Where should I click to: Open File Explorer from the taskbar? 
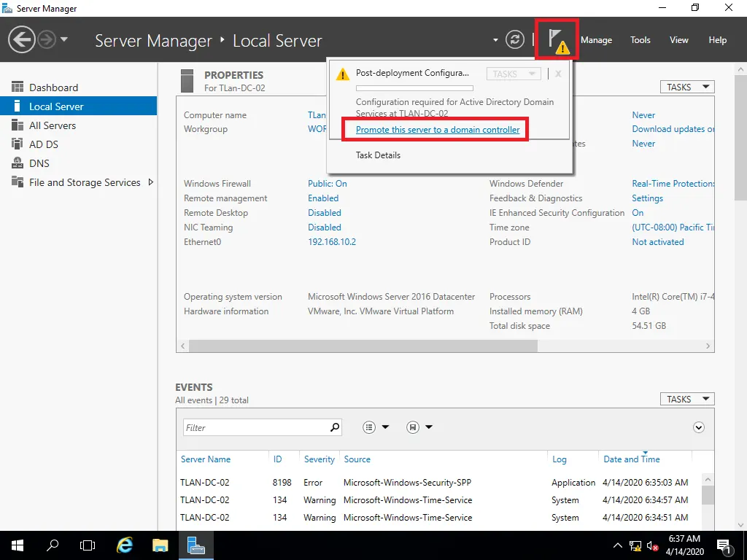[160, 545]
